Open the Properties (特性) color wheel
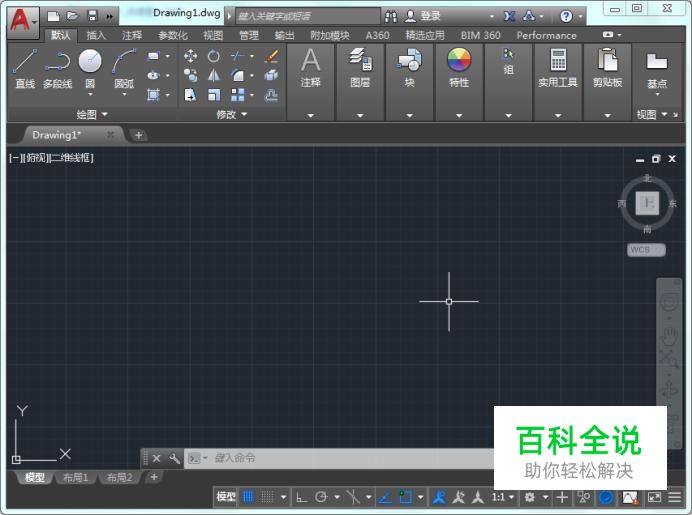 [x=459, y=62]
